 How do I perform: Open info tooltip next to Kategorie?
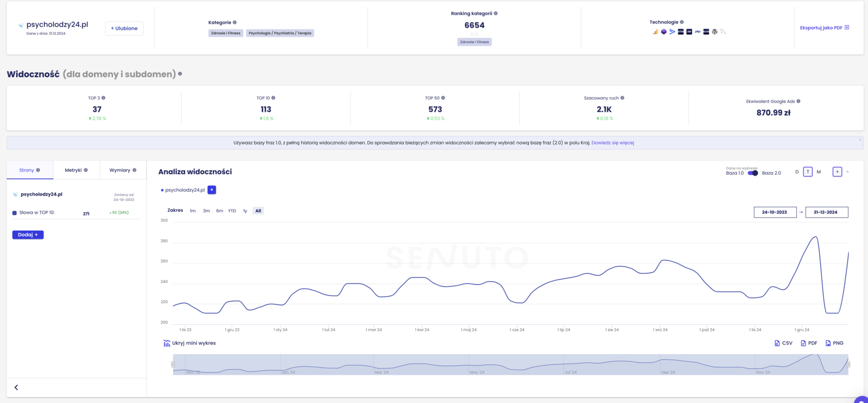(x=234, y=22)
